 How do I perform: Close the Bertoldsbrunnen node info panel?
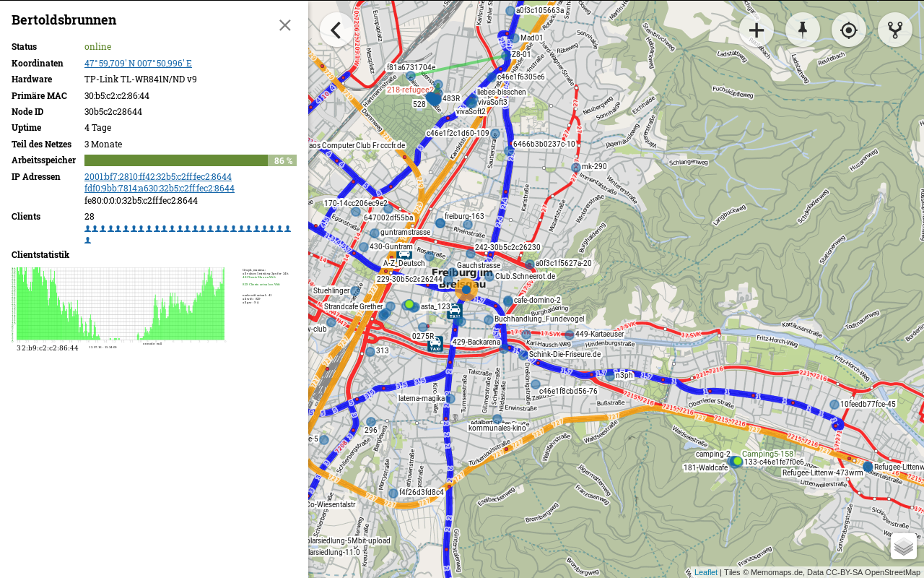pyautogui.click(x=285, y=25)
